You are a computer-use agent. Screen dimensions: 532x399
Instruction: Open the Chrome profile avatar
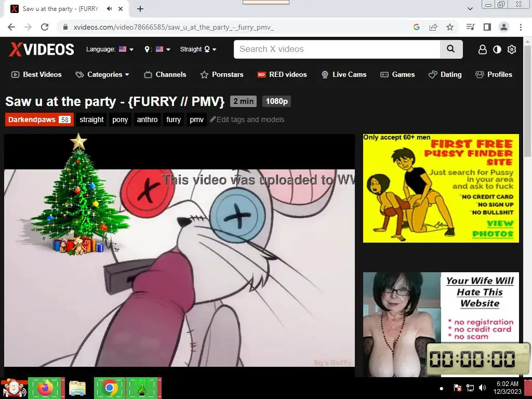point(504,27)
